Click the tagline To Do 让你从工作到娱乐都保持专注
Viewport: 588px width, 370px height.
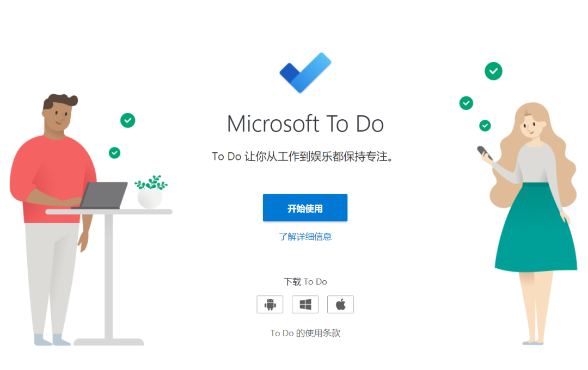pos(302,156)
